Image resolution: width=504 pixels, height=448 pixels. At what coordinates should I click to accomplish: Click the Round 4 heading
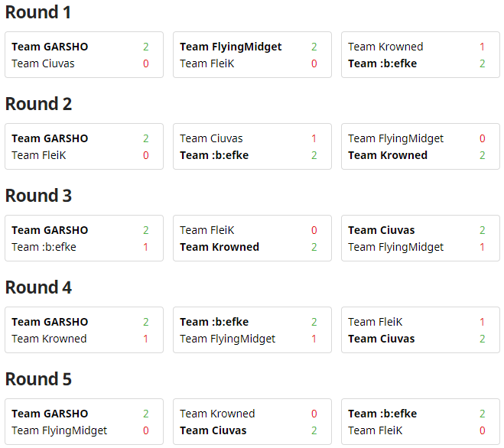coord(38,287)
